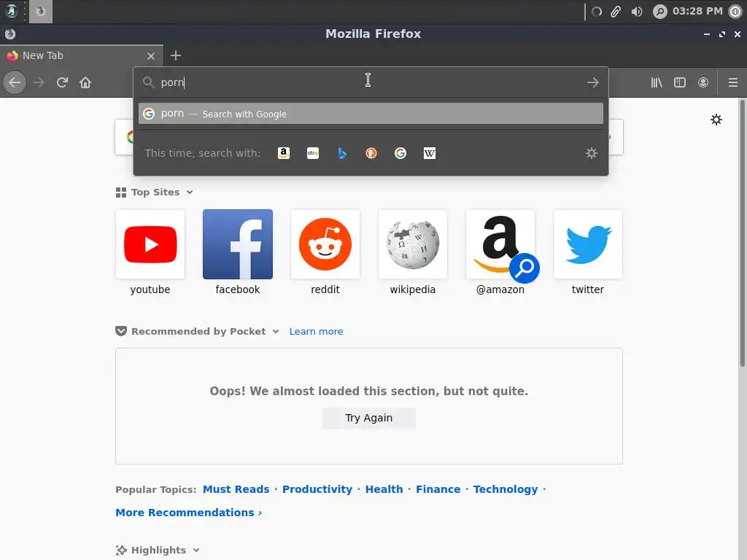Screen dimensions: 747x560
Task: Open the More Recommendations link
Action: (188, 513)
